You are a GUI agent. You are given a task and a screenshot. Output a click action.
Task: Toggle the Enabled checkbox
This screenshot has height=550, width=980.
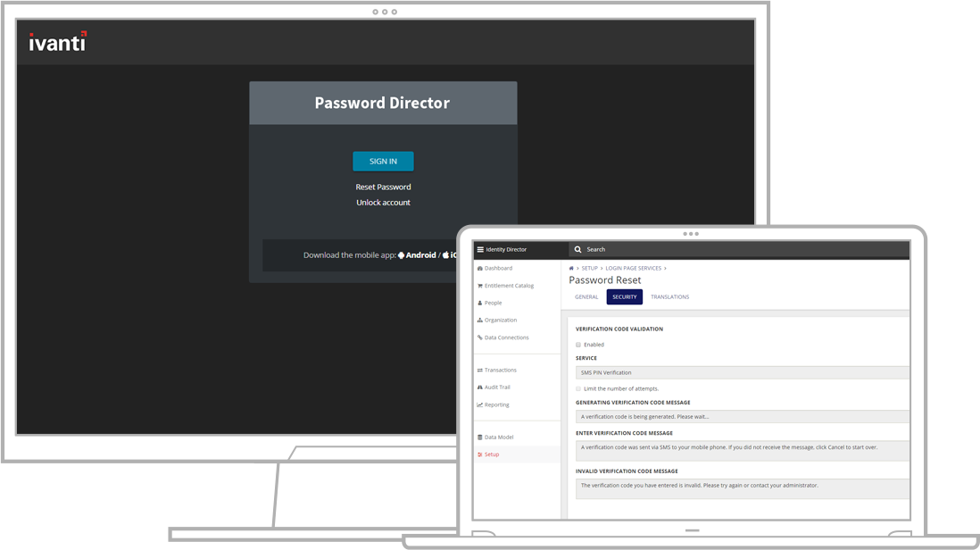[578, 345]
